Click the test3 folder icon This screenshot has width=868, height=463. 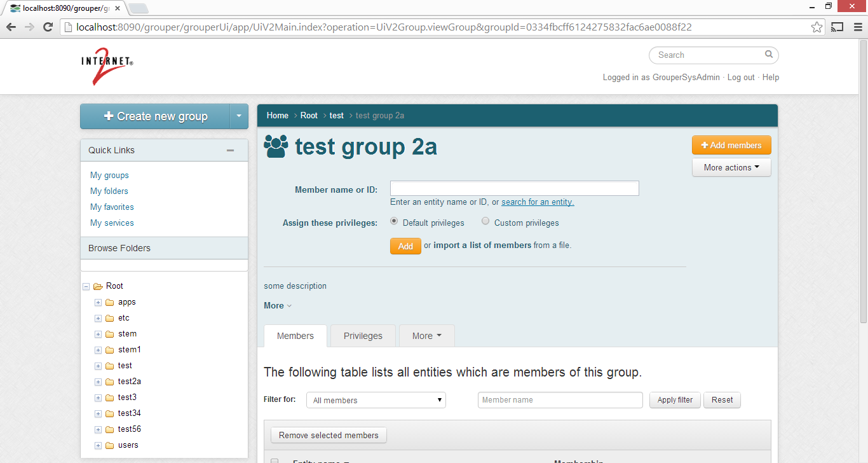point(109,397)
